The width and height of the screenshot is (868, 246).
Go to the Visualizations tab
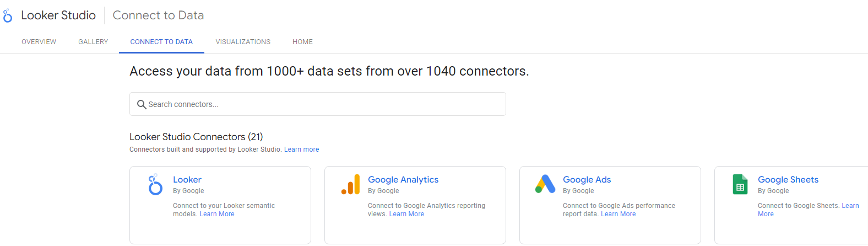pyautogui.click(x=243, y=42)
